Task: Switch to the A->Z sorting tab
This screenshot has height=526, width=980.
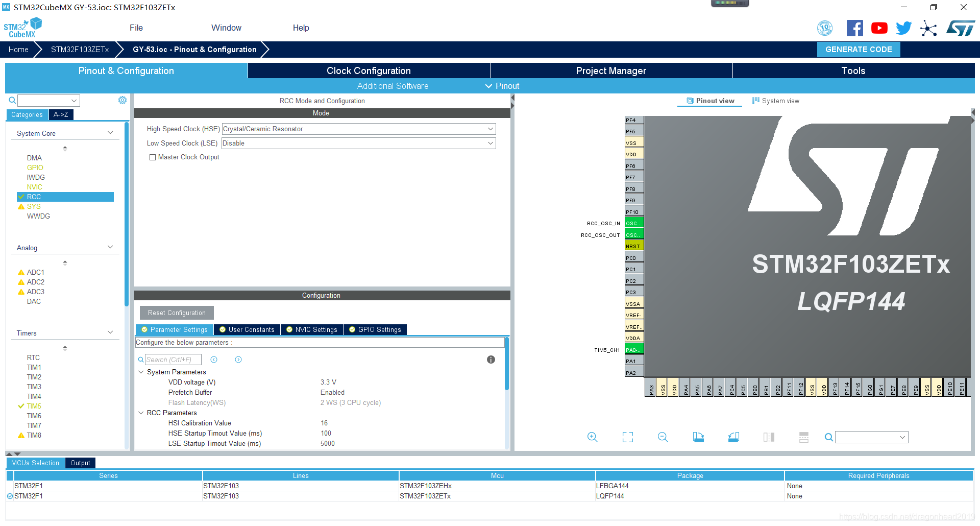Action: pos(61,114)
